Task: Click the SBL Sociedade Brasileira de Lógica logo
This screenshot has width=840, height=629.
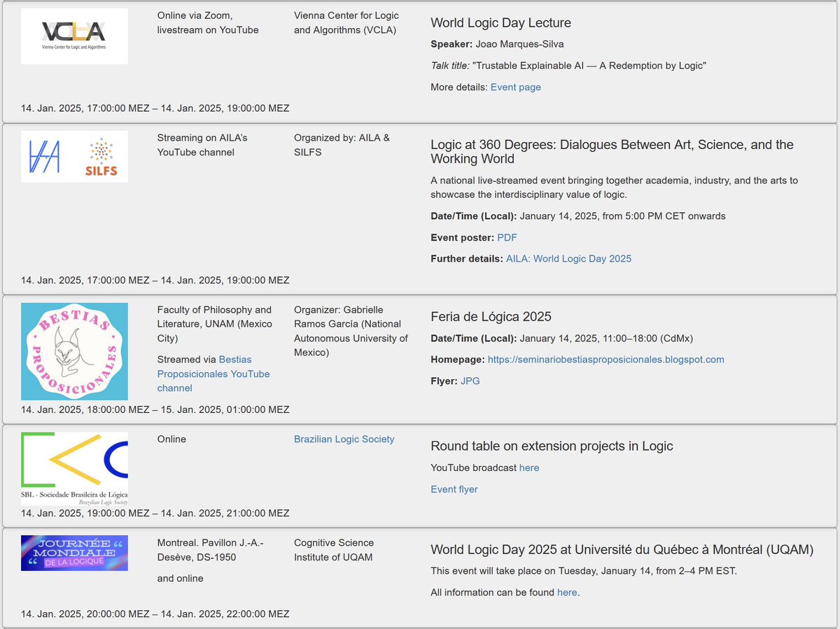Action: coord(74,469)
